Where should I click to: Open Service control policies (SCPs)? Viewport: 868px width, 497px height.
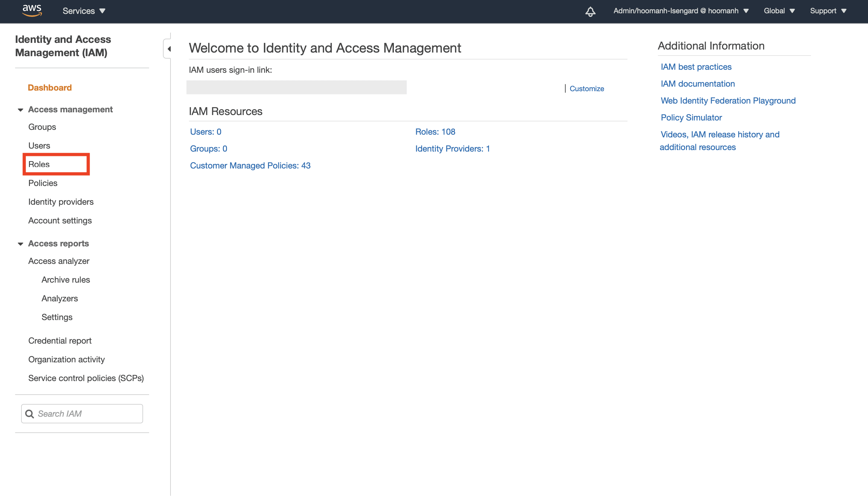pos(86,378)
